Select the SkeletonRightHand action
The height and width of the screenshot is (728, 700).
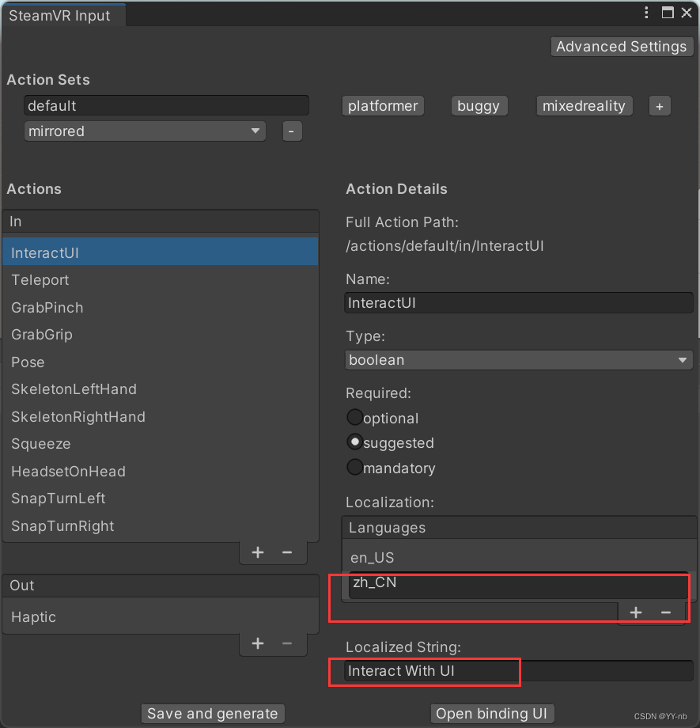161,416
